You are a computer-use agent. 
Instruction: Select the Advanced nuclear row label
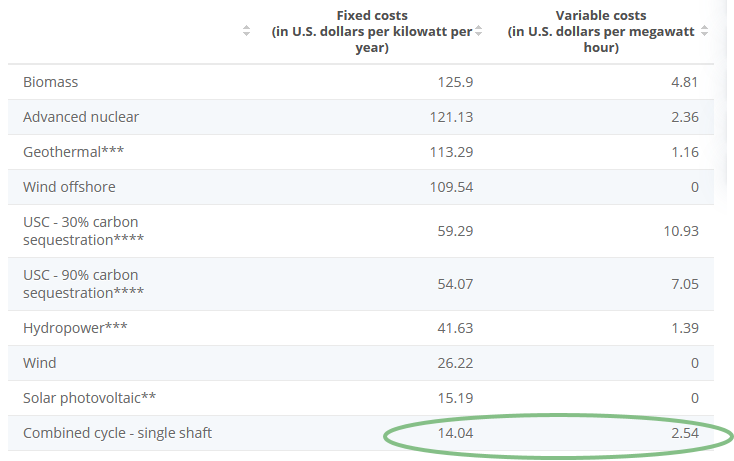point(81,117)
